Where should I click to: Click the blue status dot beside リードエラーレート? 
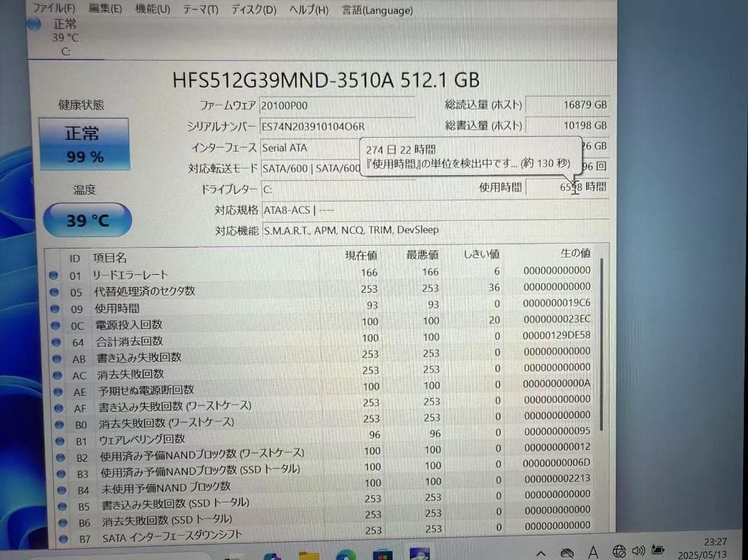[54, 275]
